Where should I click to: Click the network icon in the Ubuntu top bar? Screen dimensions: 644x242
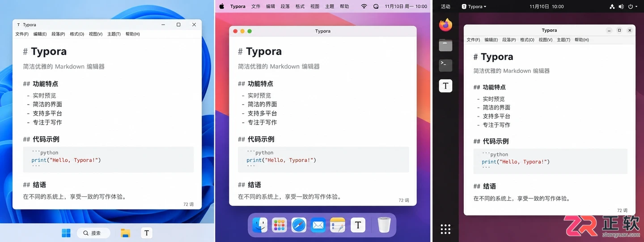point(612,7)
